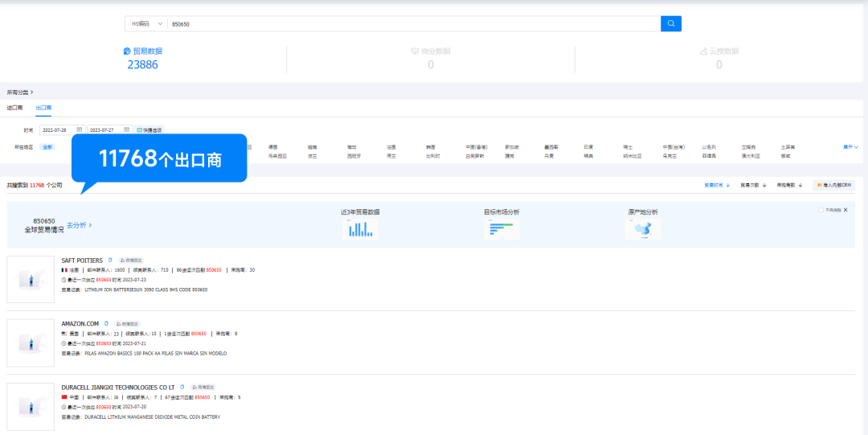Click copy icon beside DURACELL JIANGXI TECHNOLOGIES
The width and height of the screenshot is (868, 435).
point(182,387)
